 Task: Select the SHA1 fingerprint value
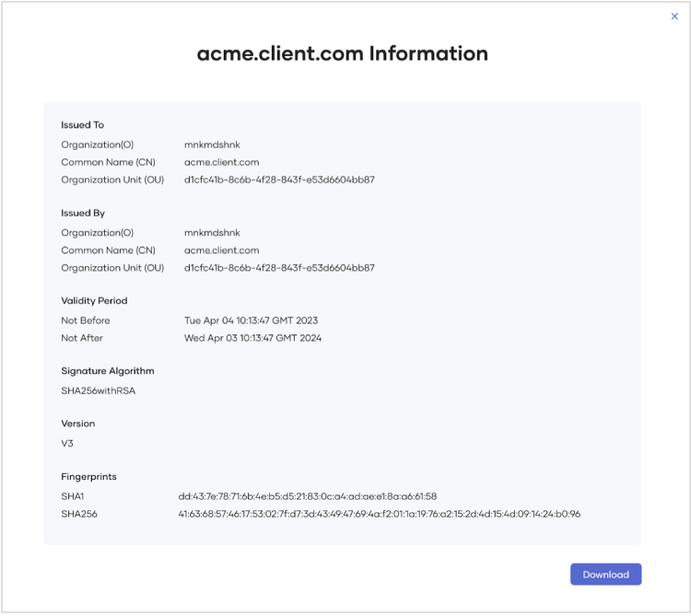pyautogui.click(x=308, y=496)
